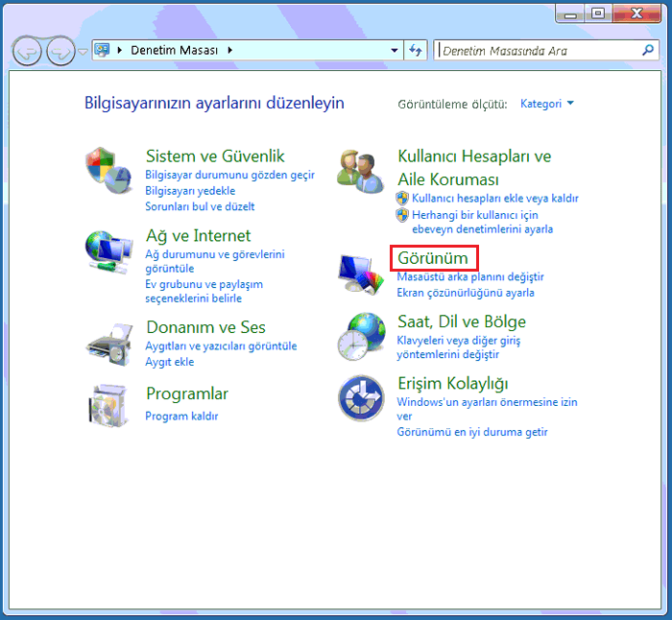Close the Control Panel window
672x620 pixels.
(x=636, y=13)
